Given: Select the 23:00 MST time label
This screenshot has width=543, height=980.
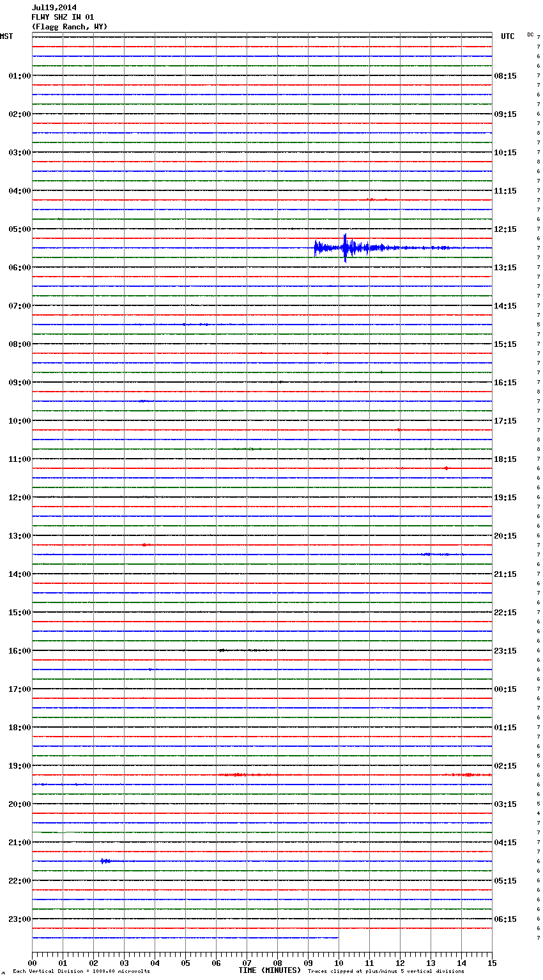Looking at the screenshot, I should coord(20,919).
